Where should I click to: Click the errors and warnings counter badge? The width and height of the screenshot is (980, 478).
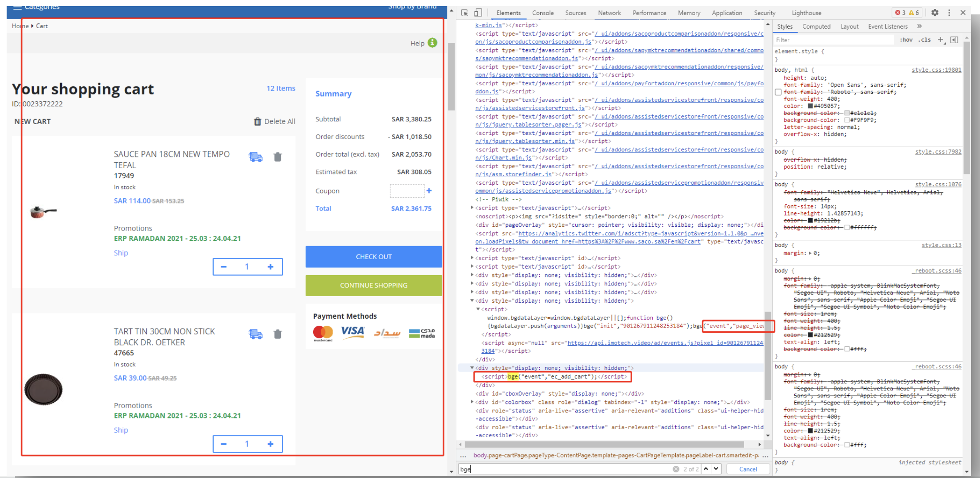(x=907, y=13)
